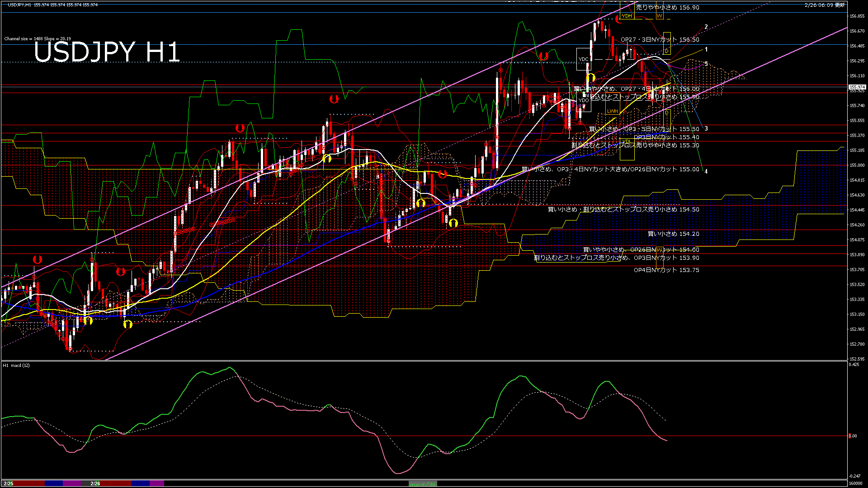Click the orange LWH label box
Screen dimensions: 868x488
612,111
